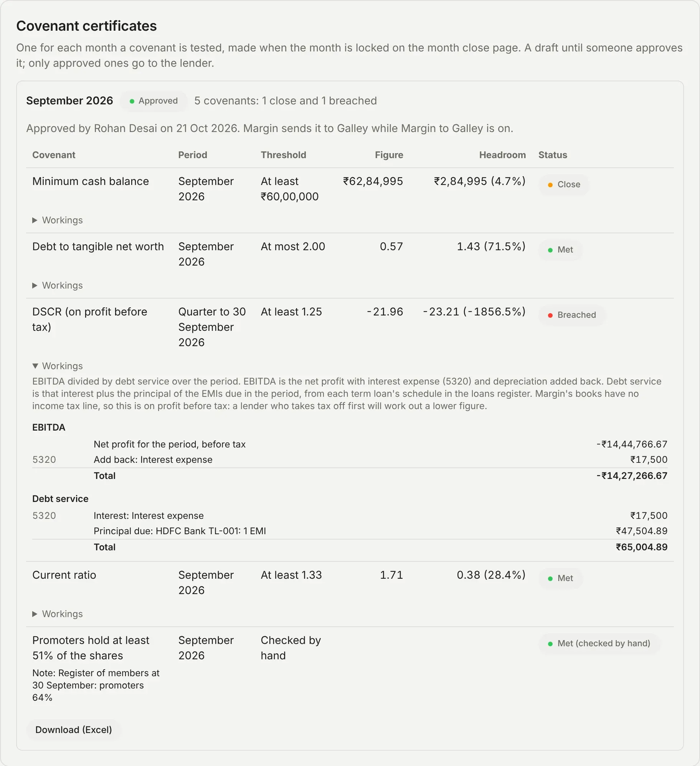Viewport: 700px width, 766px height.
Task: Click the Period column header
Action: coord(193,155)
